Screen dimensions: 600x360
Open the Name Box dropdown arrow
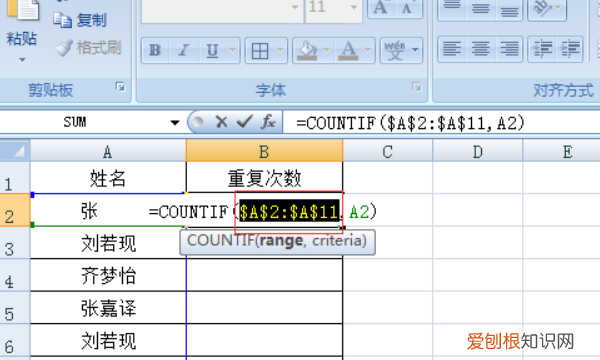pyautogui.click(x=175, y=123)
